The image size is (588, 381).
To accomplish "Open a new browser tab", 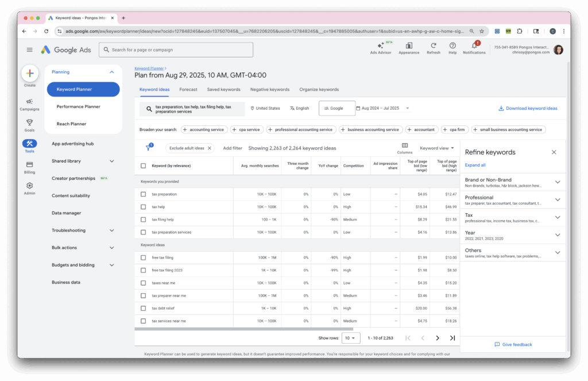I will click(x=123, y=18).
